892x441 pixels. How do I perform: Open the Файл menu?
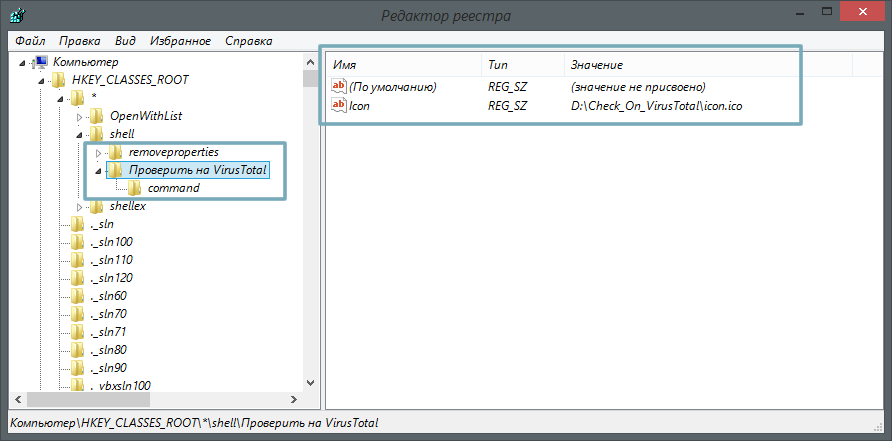[31, 41]
